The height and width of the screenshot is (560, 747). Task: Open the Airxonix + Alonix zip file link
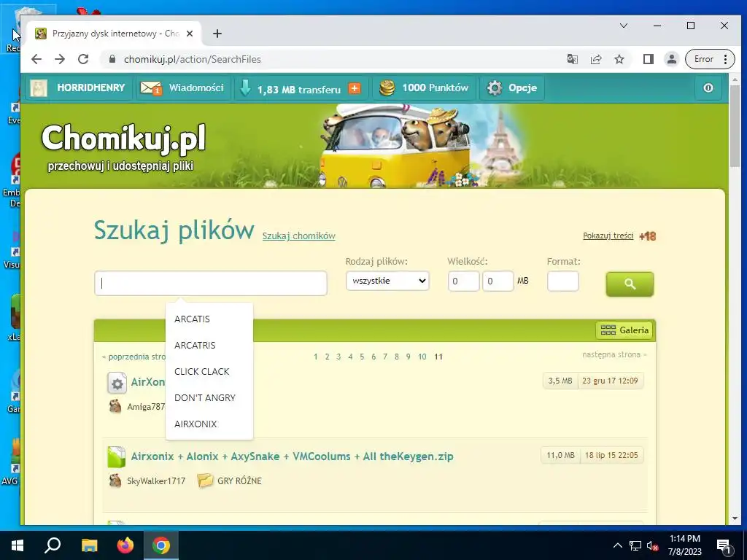tap(292, 456)
